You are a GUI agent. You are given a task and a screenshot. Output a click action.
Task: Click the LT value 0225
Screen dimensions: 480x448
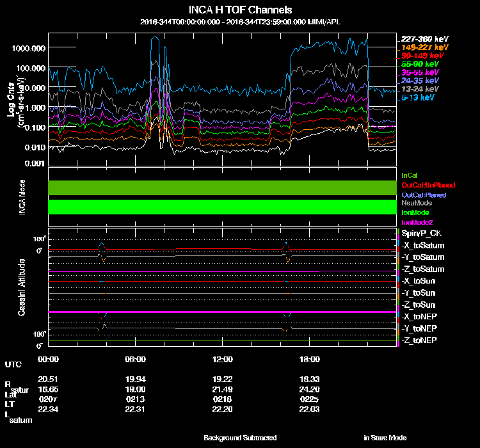[310, 399]
